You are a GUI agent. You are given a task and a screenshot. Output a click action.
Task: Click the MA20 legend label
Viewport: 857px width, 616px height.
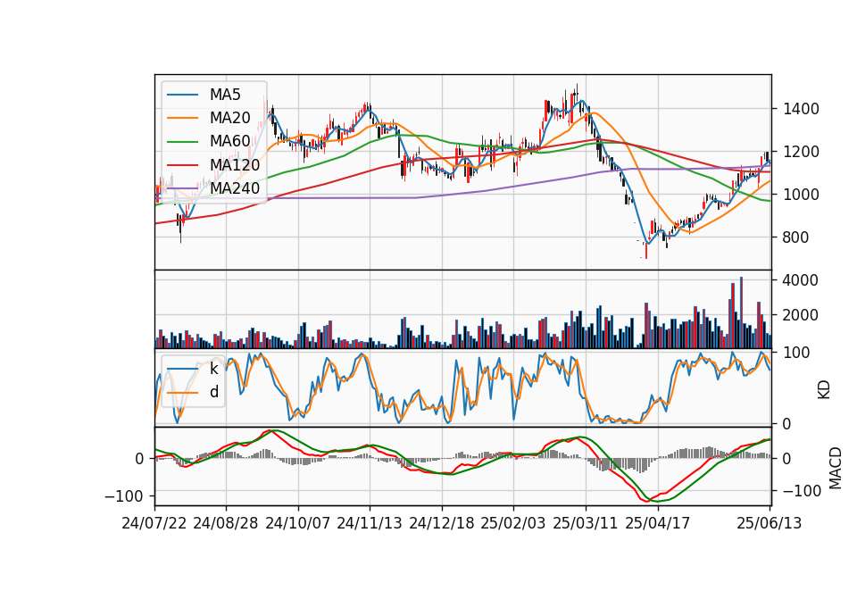229,118
